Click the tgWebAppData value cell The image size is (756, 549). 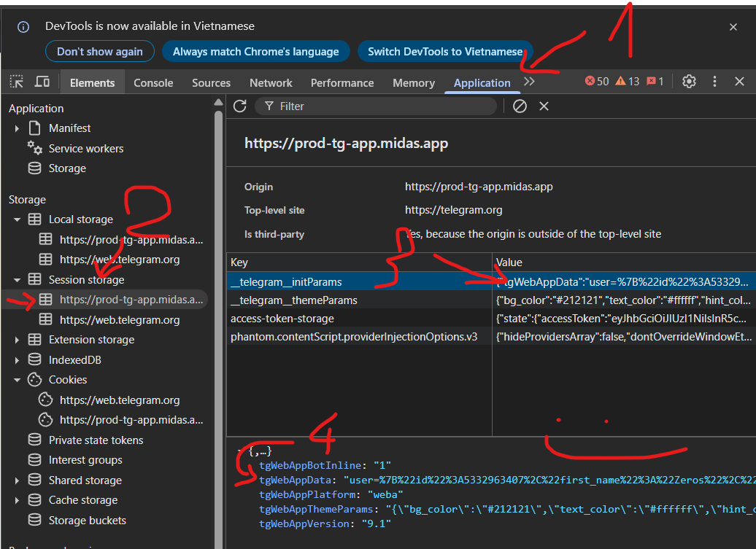pos(624,281)
